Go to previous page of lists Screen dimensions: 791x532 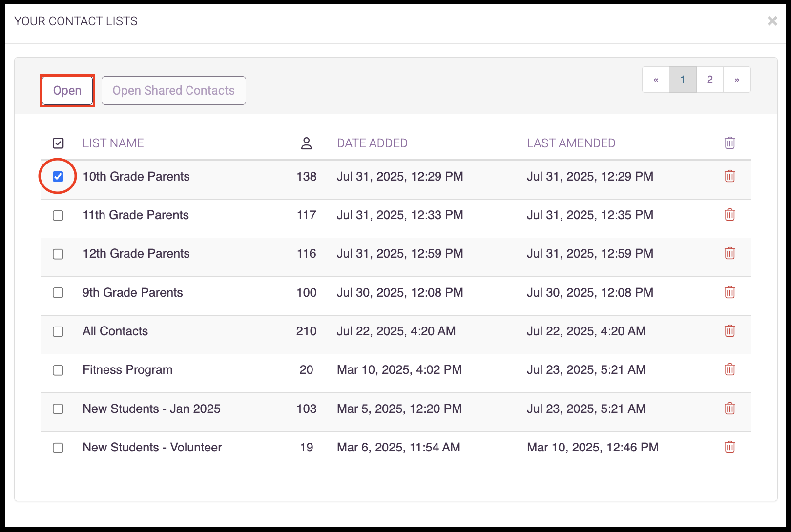(x=656, y=80)
